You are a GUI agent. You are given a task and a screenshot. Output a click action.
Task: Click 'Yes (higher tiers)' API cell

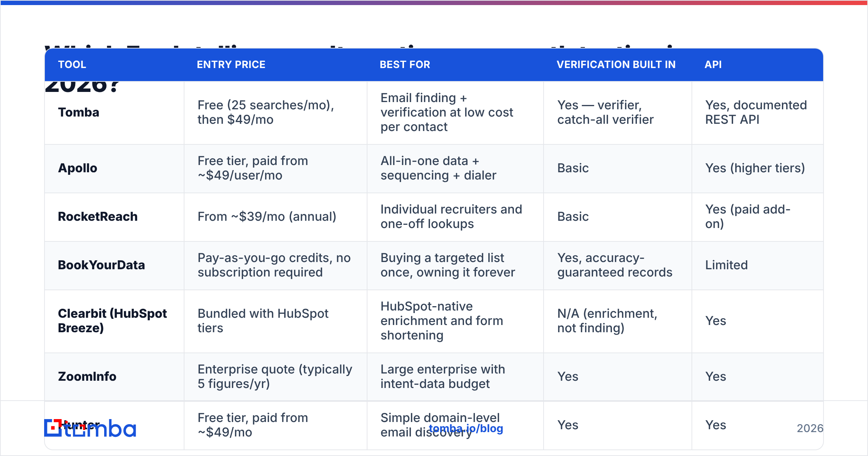pos(758,169)
